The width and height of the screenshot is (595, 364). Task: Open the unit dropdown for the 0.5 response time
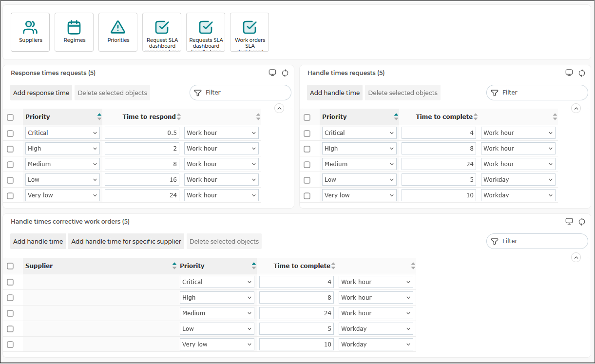(221, 133)
